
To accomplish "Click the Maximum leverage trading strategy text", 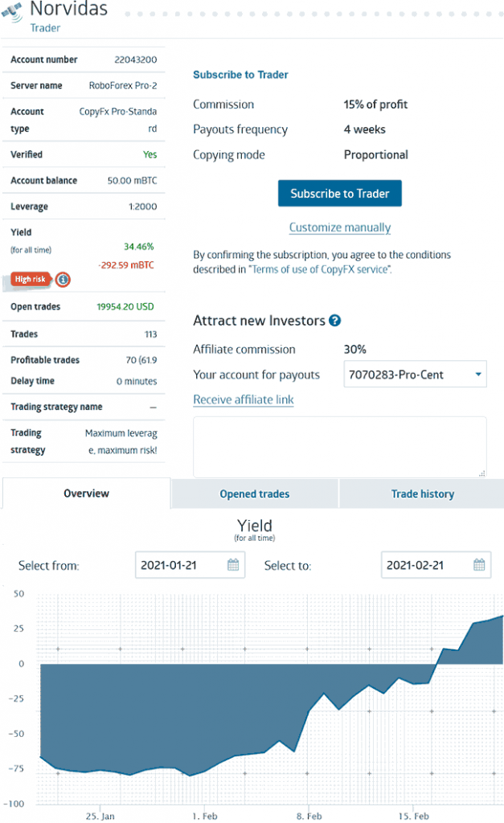I will pos(121,442).
